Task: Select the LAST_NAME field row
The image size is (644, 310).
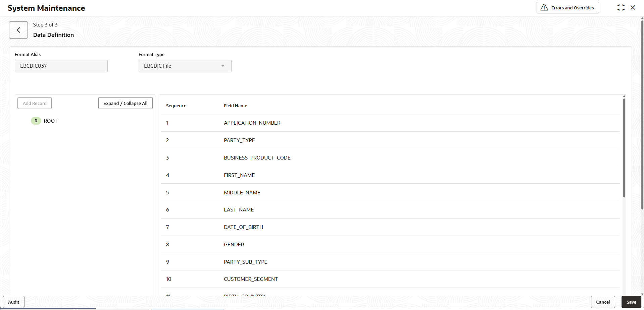Action: tap(390, 210)
